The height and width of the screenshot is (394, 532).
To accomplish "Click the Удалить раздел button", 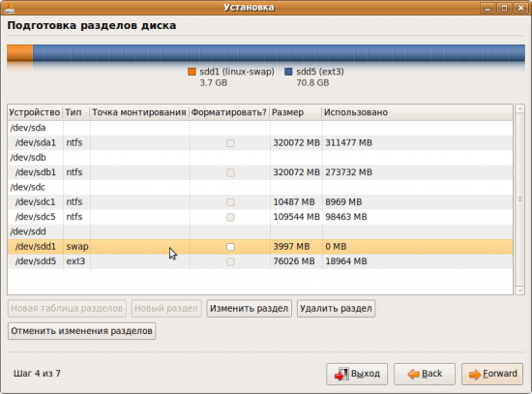I will [x=336, y=309].
